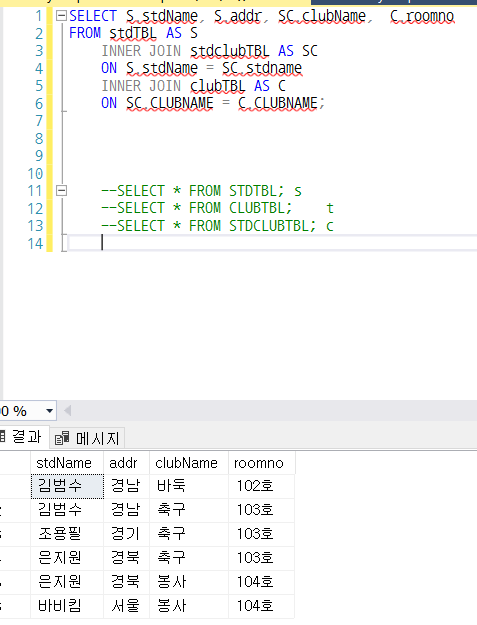Click SC.clubName in the SELECT list
The image size is (477, 625).
tap(322, 16)
